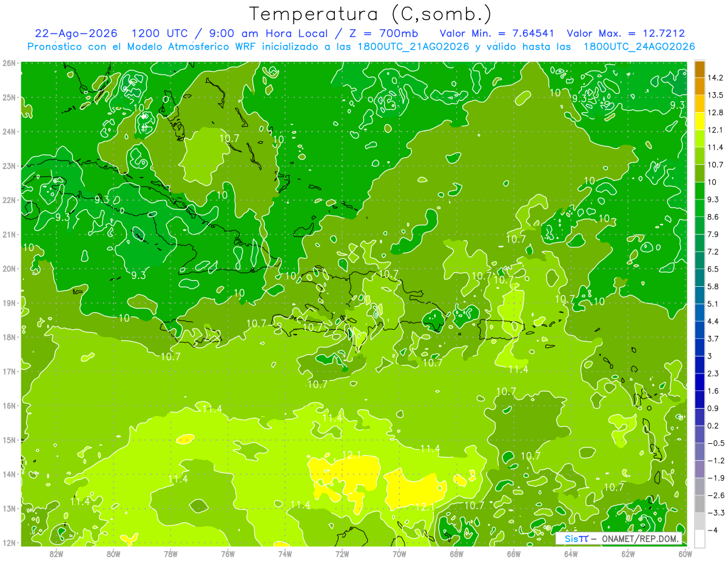Click longitude axis label "64W"
Image resolution: width=728 pixels, height=562 pixels.
571,554
